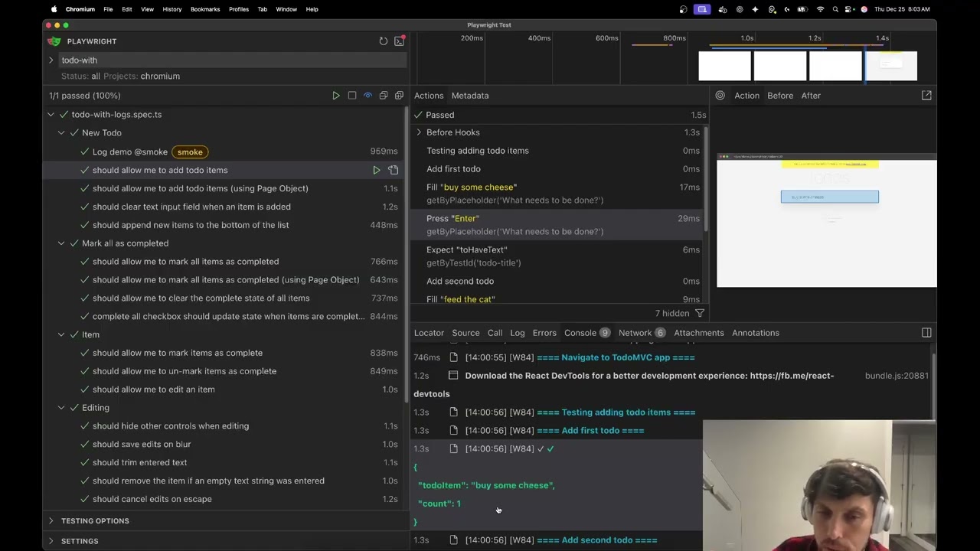Click the purple screen sharing icon in the menu bar
Viewport: 980px width, 551px height.
[702, 9]
